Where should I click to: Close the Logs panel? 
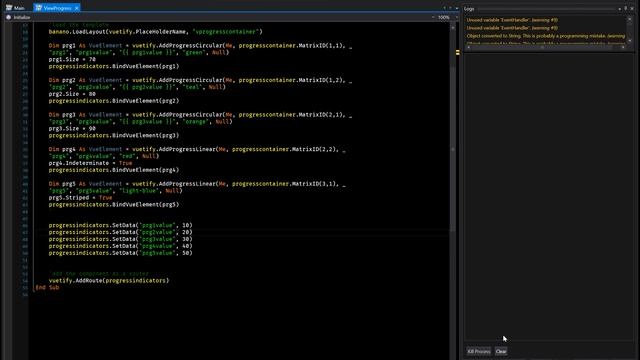point(632,8)
